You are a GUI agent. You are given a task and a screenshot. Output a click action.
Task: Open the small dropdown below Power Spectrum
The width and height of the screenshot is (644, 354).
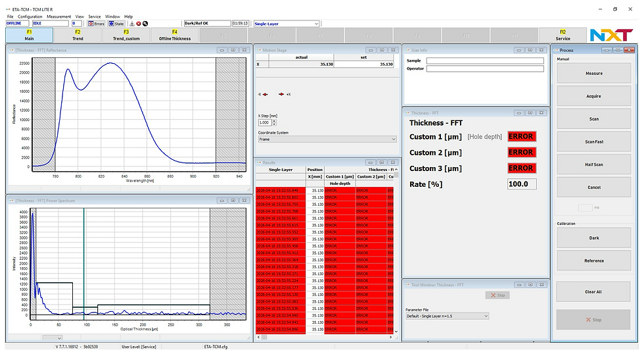(52, 338)
